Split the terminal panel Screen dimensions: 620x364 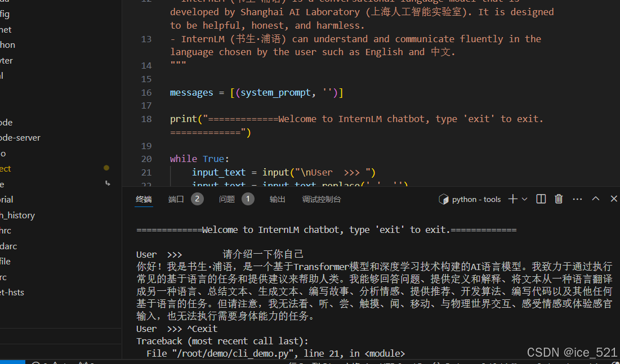click(541, 199)
